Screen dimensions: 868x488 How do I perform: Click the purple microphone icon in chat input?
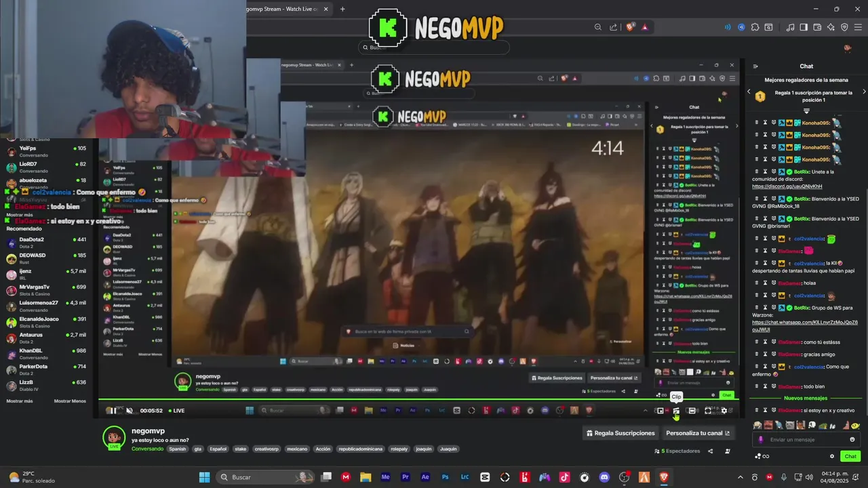click(761, 439)
